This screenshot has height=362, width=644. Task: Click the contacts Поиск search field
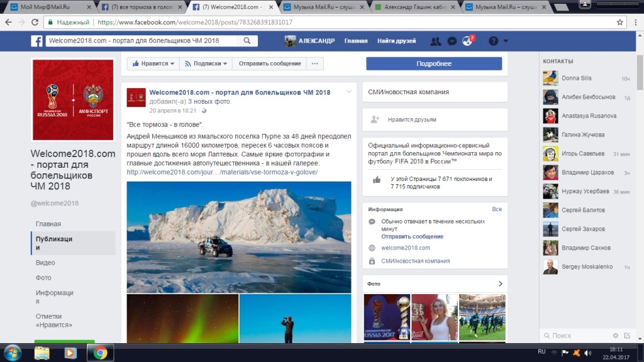pyautogui.click(x=575, y=336)
